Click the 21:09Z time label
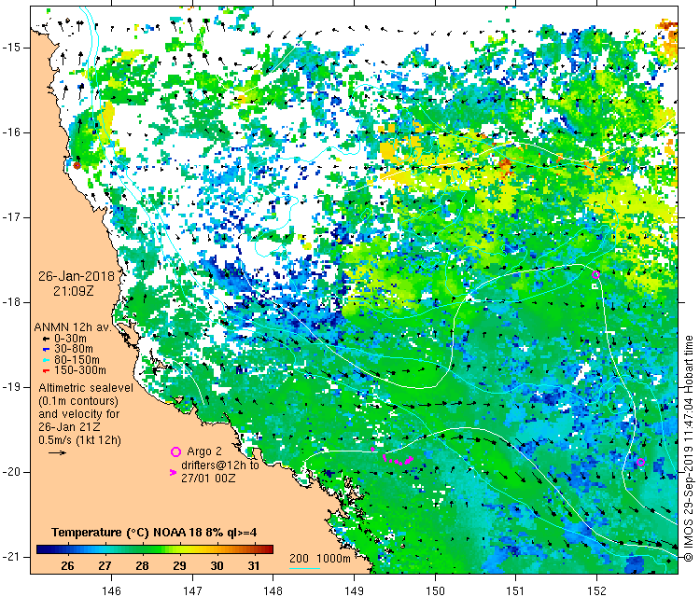This screenshot has width=700, height=597. pyautogui.click(x=74, y=292)
